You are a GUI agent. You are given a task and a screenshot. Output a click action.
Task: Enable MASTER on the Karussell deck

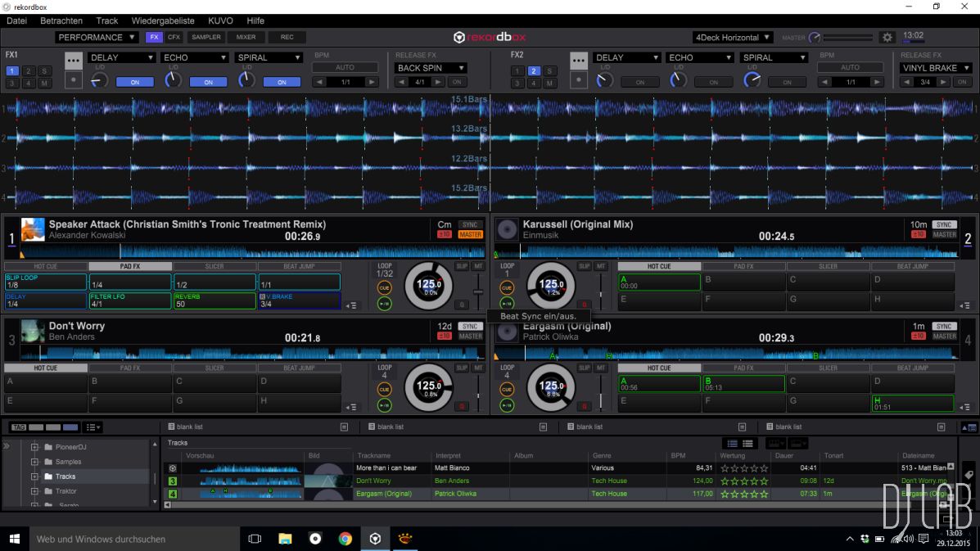(x=944, y=235)
